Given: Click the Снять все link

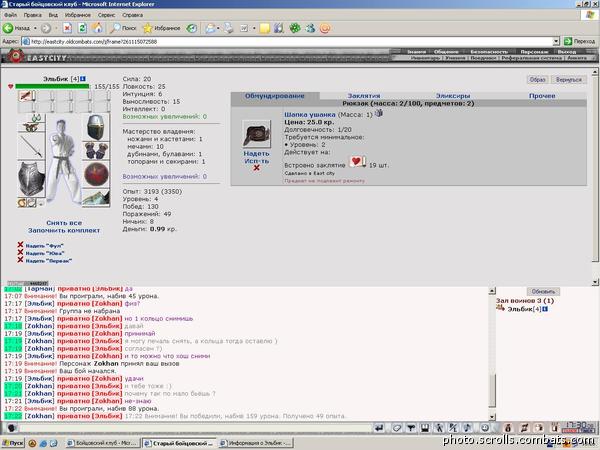Looking at the screenshot, I should tap(64, 223).
